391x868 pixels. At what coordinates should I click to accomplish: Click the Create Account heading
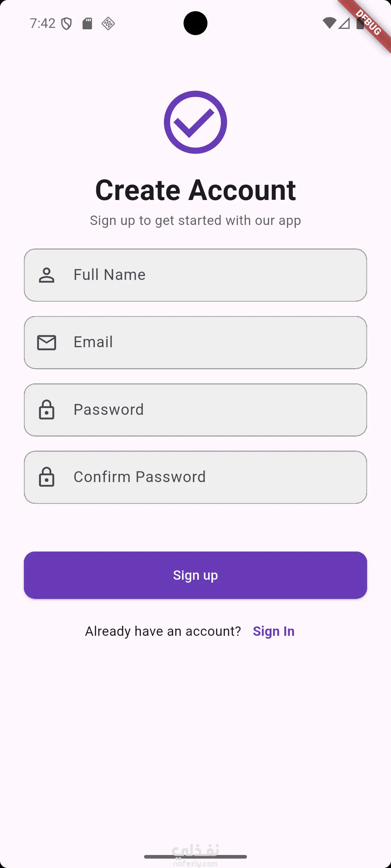(x=195, y=190)
